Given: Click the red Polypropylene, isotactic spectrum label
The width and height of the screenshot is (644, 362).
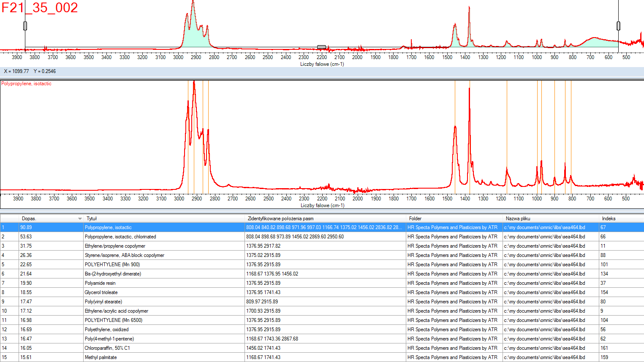Looking at the screenshot, I should point(26,84).
